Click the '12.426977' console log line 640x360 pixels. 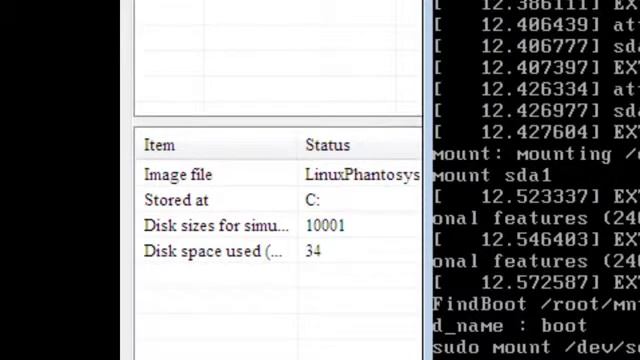click(536, 111)
